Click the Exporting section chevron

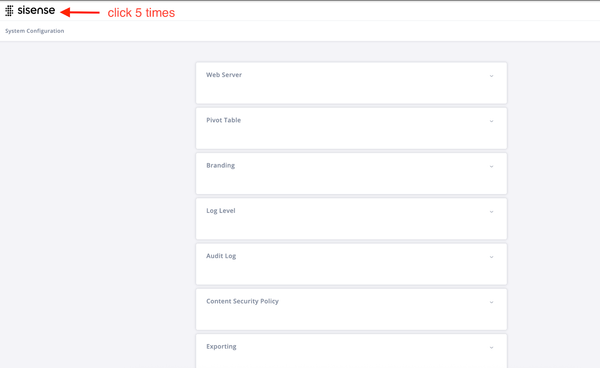[491, 347]
